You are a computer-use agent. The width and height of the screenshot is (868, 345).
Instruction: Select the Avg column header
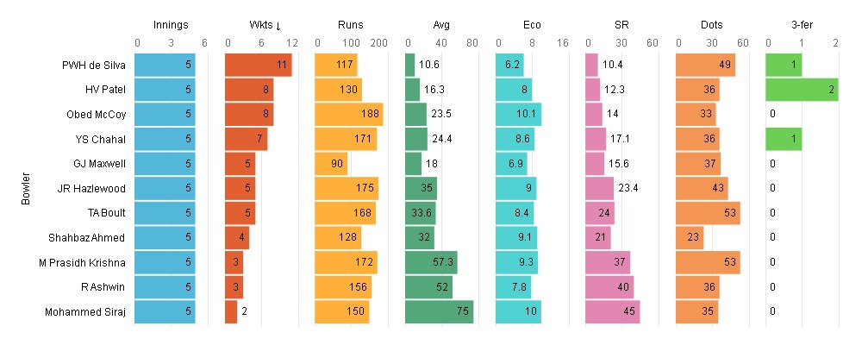441,25
